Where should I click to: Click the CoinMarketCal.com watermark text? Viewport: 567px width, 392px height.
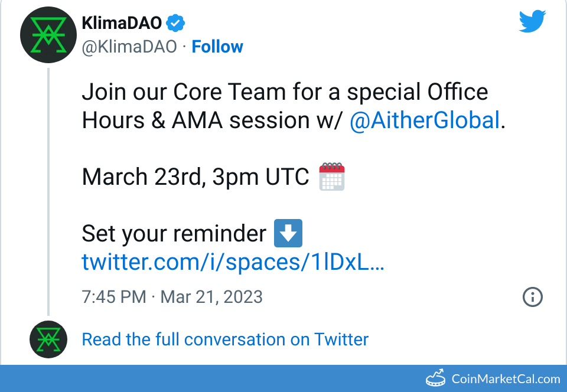[506, 379]
